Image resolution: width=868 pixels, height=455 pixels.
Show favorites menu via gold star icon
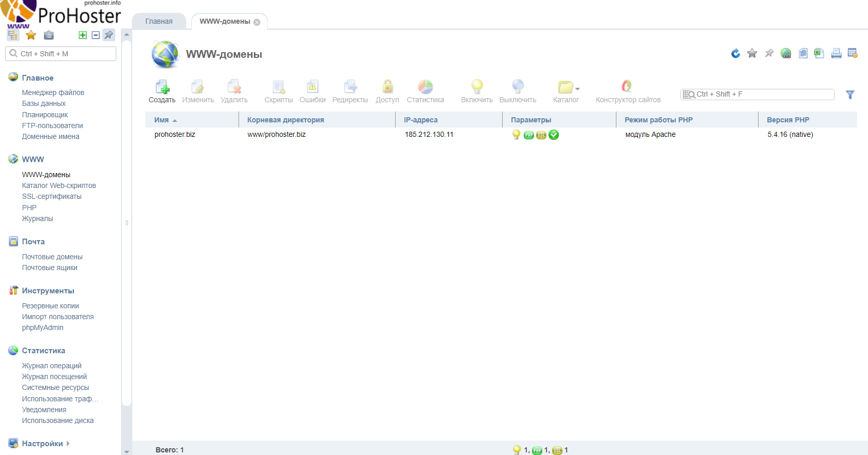click(31, 35)
